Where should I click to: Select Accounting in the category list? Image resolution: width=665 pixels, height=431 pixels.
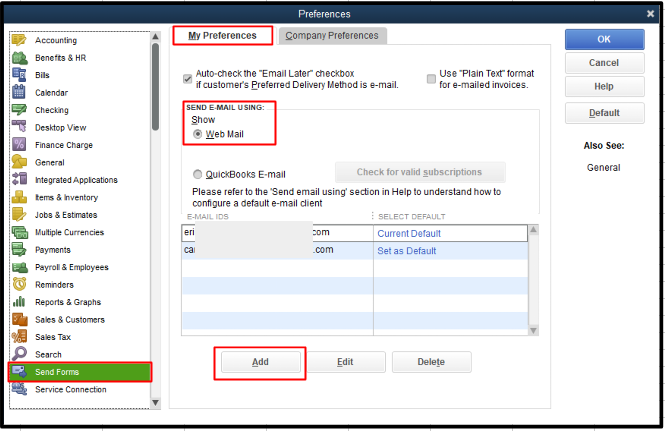pos(56,40)
